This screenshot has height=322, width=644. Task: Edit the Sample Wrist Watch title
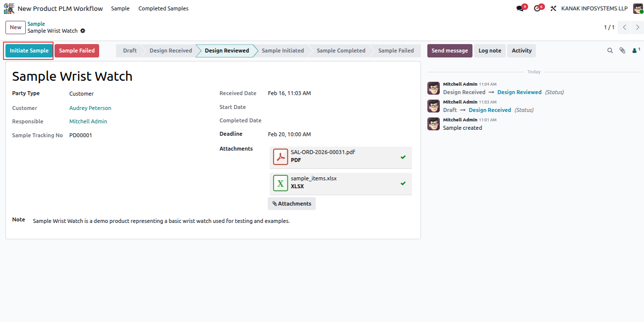click(x=72, y=76)
